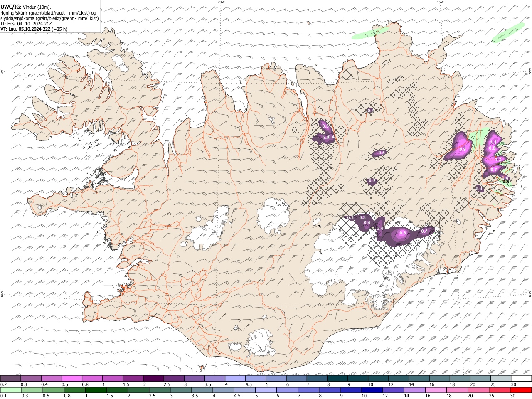Select top legend row swatch labeled 0.3
The image size is (532, 399).
[31, 378]
